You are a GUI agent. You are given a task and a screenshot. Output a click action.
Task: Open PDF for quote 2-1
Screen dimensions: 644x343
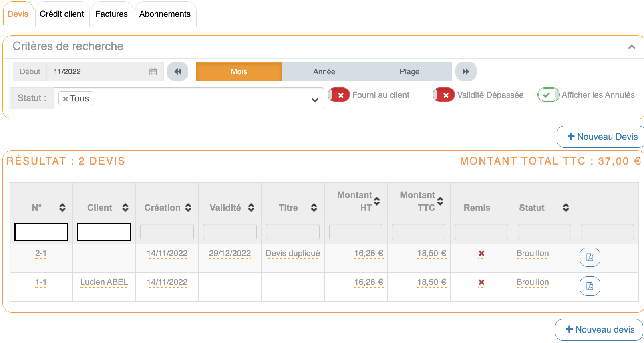590,257
